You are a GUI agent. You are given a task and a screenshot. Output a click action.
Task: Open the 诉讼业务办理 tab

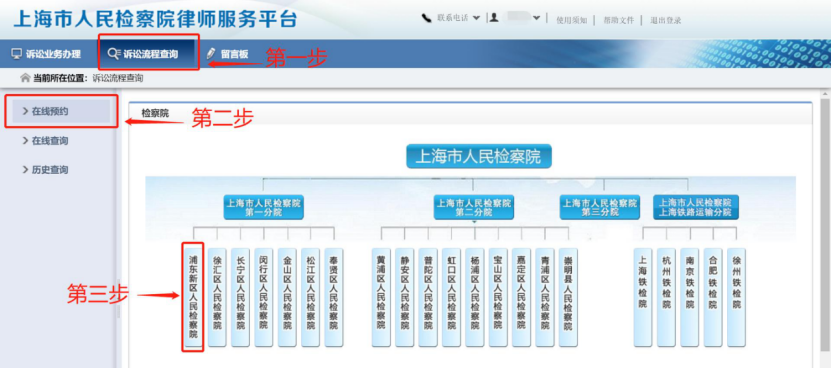(x=46, y=54)
